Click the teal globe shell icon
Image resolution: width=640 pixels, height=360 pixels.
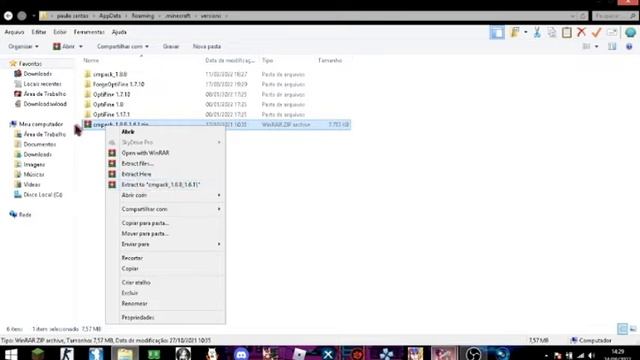coord(630,32)
